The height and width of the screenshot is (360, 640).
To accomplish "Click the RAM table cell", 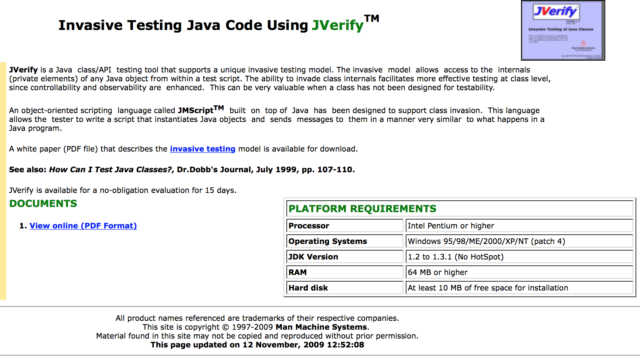I will 345,272.
